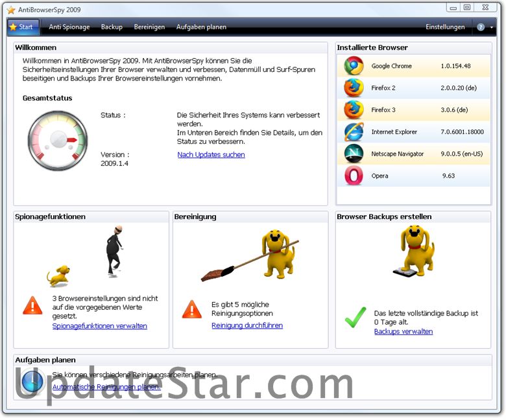Select the Firefox 3 icon
The height and width of the screenshot is (420, 506).
click(354, 110)
